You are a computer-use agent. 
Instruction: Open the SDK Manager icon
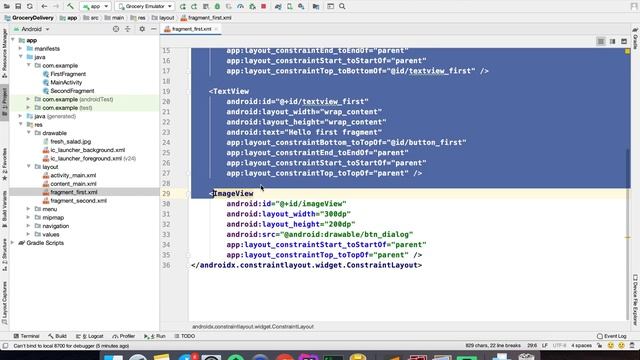coord(301,7)
